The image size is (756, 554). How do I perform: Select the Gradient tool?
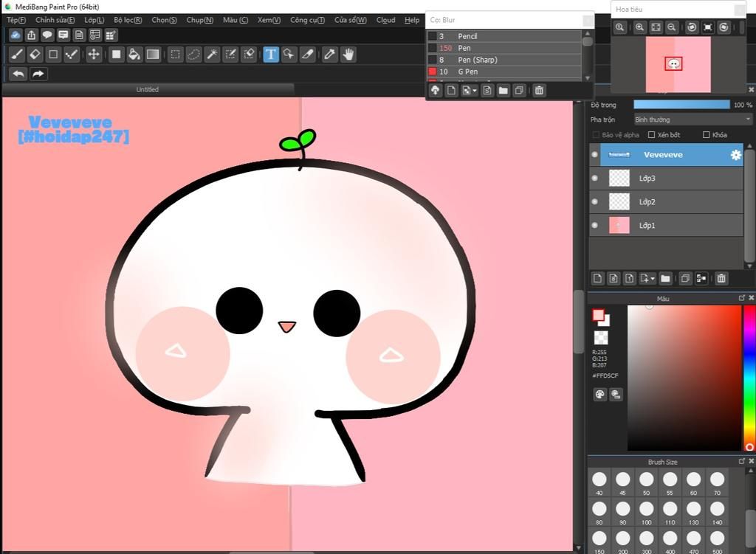(153, 55)
